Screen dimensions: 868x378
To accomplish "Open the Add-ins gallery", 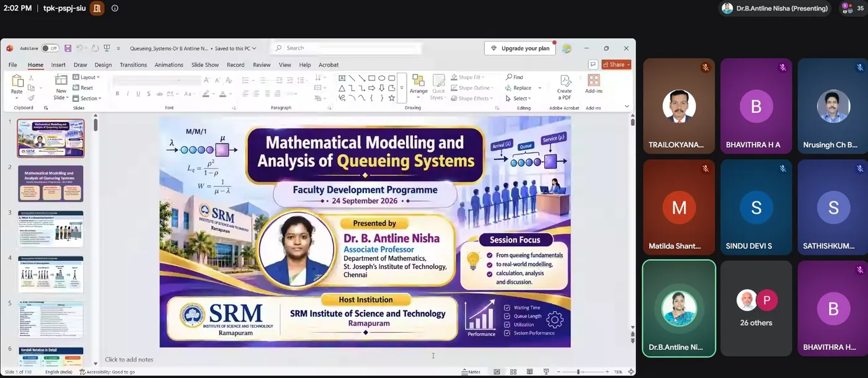I will click(x=594, y=84).
